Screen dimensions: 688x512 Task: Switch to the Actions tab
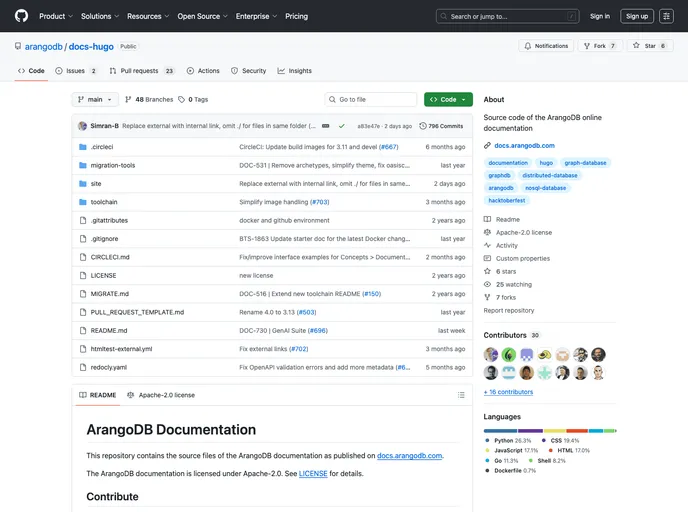point(203,71)
